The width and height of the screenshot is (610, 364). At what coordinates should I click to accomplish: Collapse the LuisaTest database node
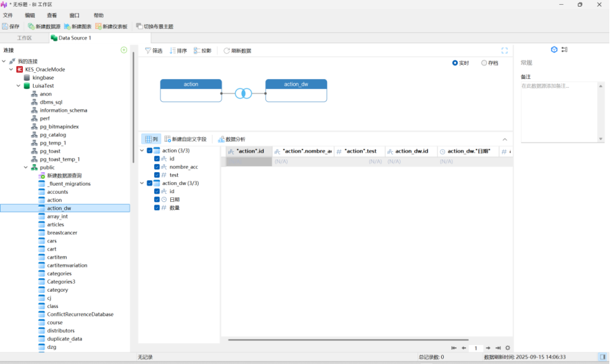pos(19,86)
